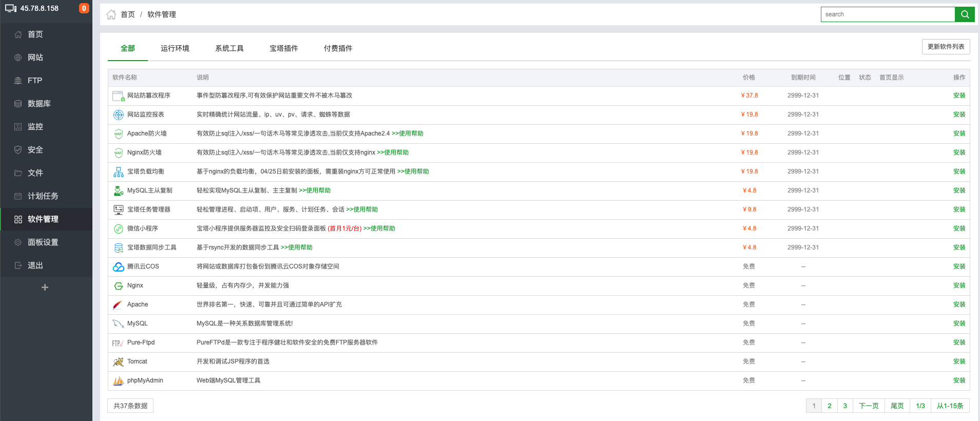Viewport: 980px width, 421px height.
Task: Switch to the 宝塔插件 tab
Action: tap(284, 48)
